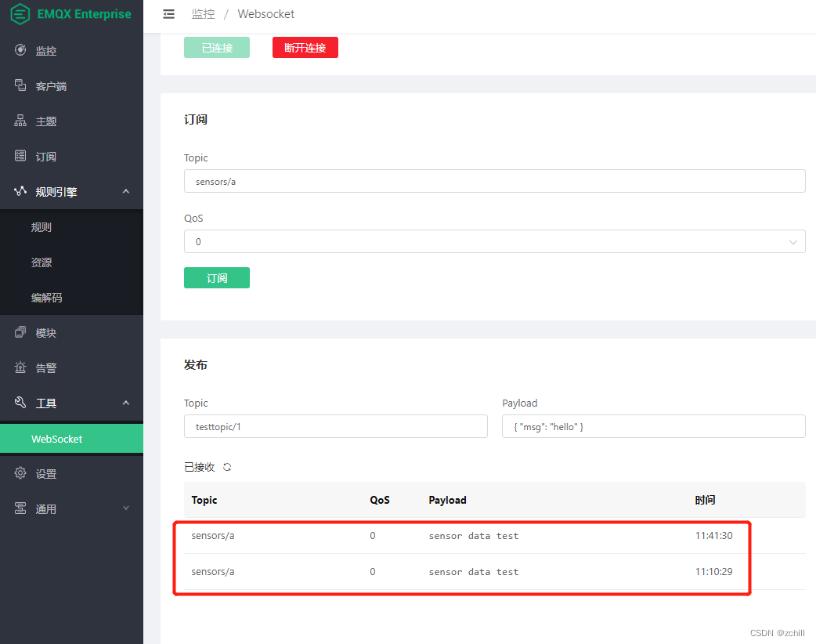This screenshot has width=816, height=644.
Task: Focus the publish Payload input field
Action: tap(654, 426)
